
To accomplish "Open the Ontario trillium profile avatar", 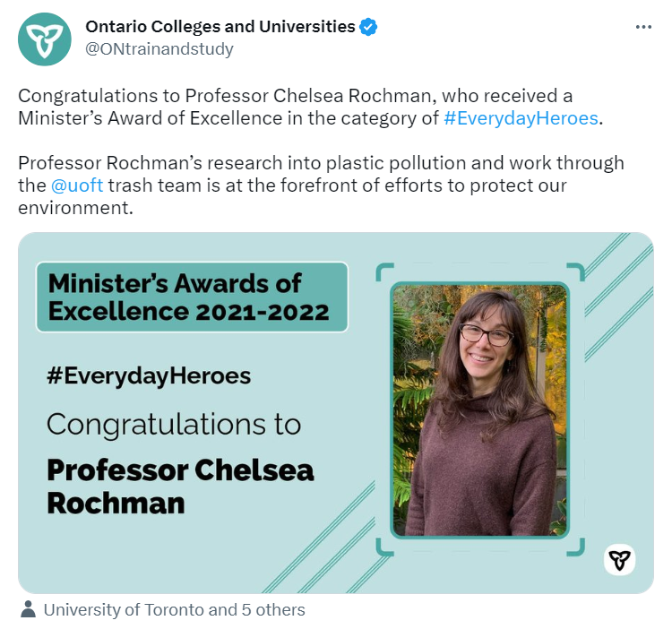I will (45, 39).
